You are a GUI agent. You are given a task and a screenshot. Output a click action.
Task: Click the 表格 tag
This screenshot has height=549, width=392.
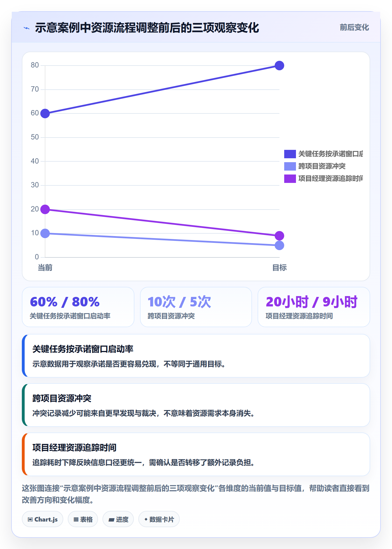point(83,519)
